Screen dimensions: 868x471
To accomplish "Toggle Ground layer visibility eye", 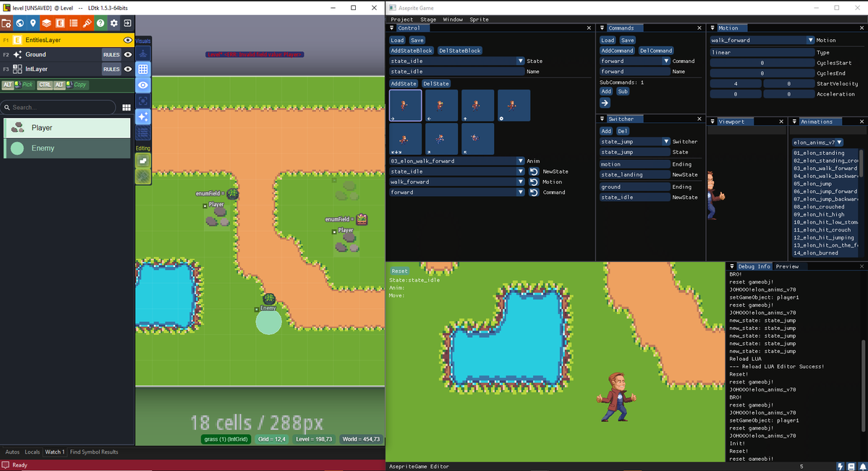I will (128, 55).
